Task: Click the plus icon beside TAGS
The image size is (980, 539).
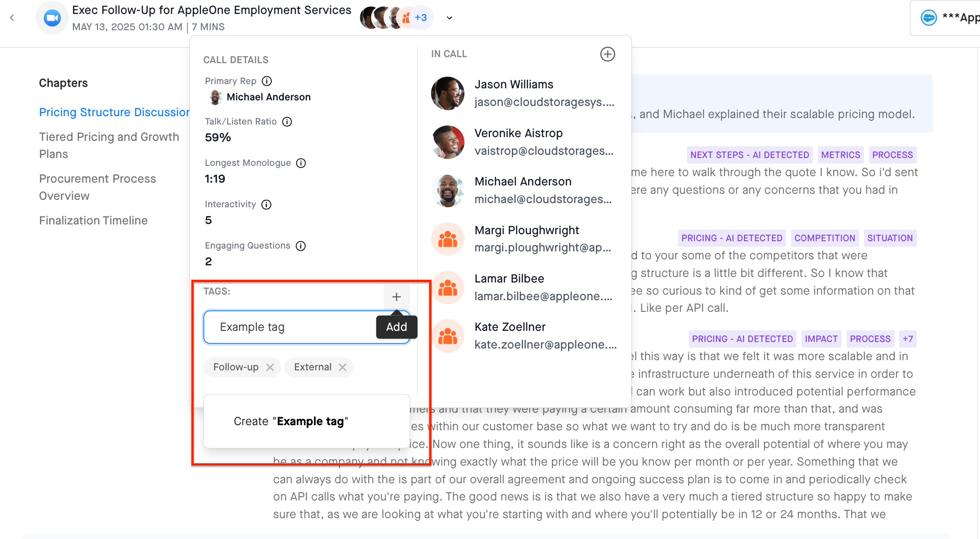Action: 396,296
